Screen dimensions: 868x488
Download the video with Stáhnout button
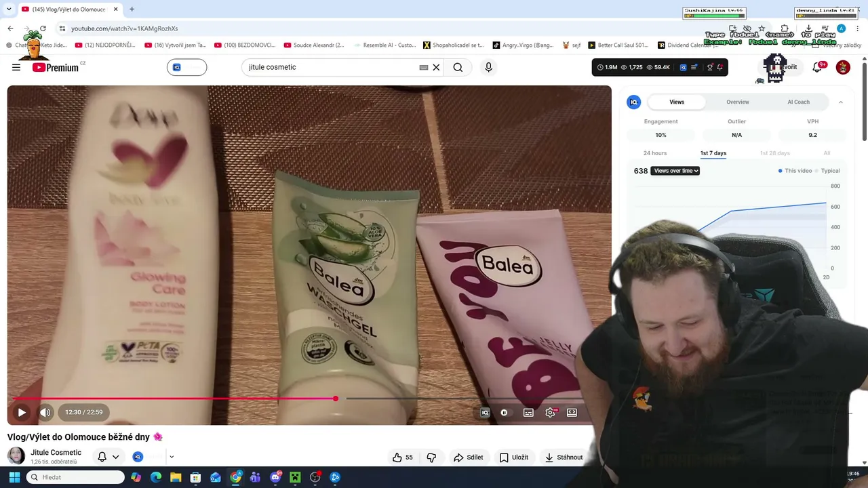click(x=564, y=457)
